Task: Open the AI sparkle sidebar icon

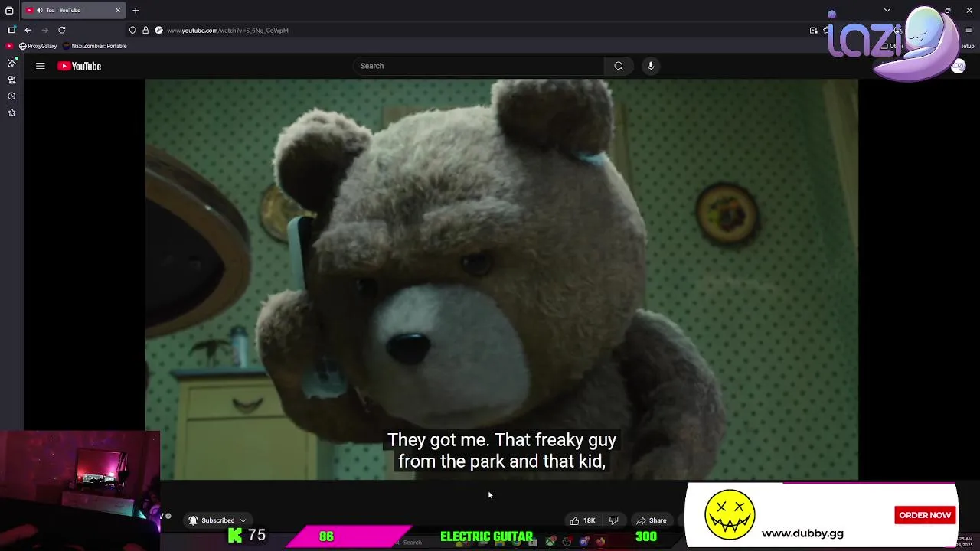Action: pyautogui.click(x=11, y=63)
